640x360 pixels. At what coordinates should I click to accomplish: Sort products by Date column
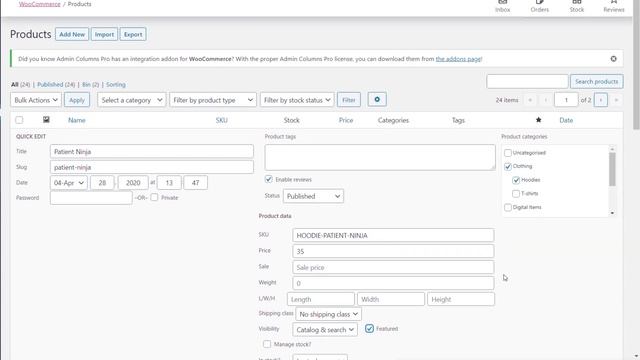click(x=566, y=120)
